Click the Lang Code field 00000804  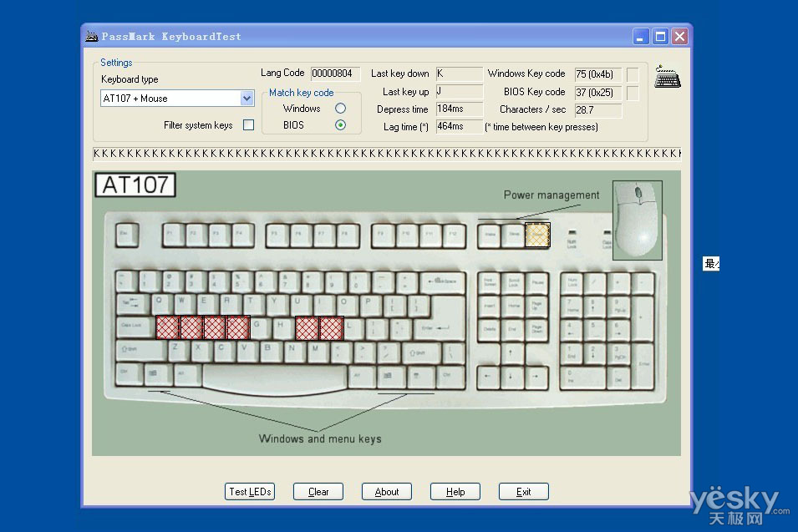[x=335, y=73]
